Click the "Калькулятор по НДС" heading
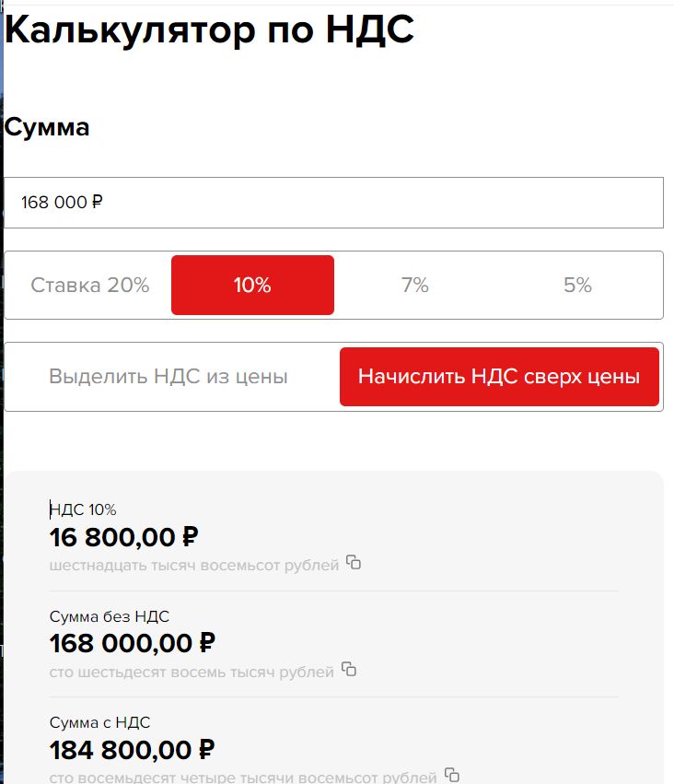Screen dimensions: 674x784 coord(210,30)
